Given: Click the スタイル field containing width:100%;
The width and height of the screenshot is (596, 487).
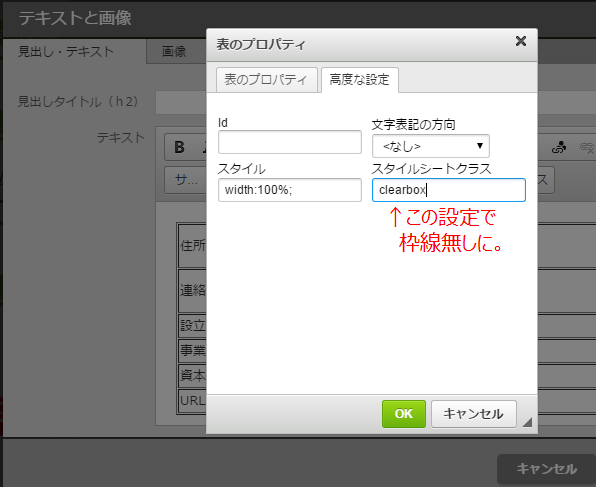Looking at the screenshot, I should (290, 190).
